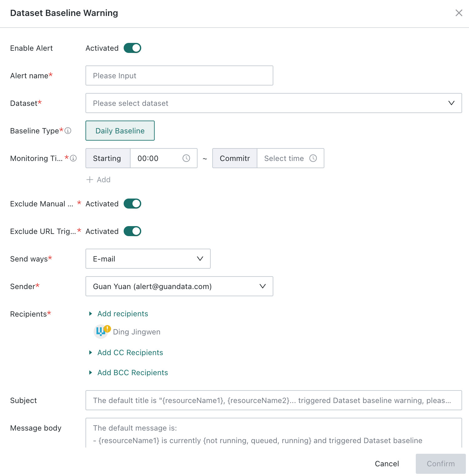Toggle the Enable Alert switch
Screen dimensions: 469x476
point(132,48)
